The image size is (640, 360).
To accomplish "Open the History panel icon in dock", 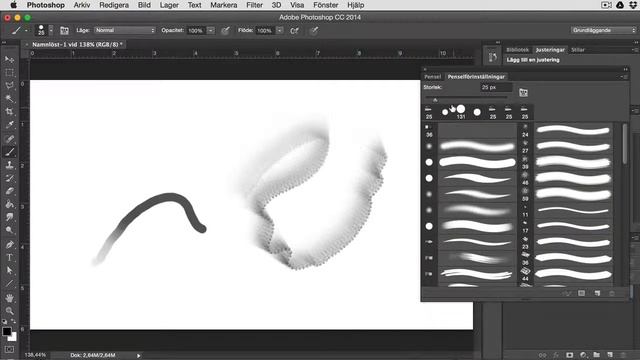I will coord(493,56).
